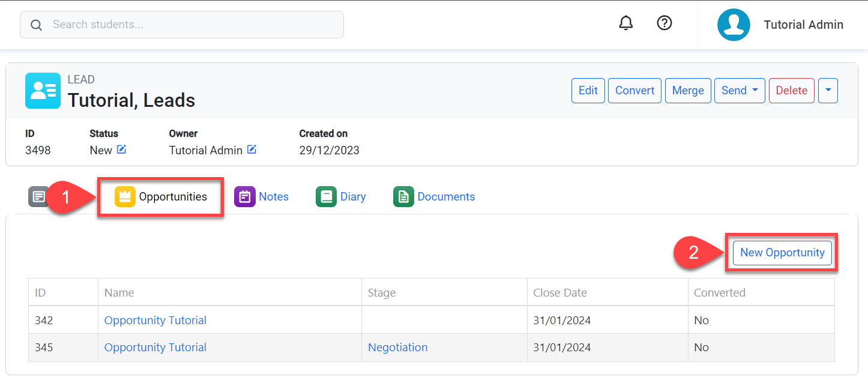This screenshot has width=868, height=386.
Task: Expand the Send dropdown button
Action: pos(740,91)
